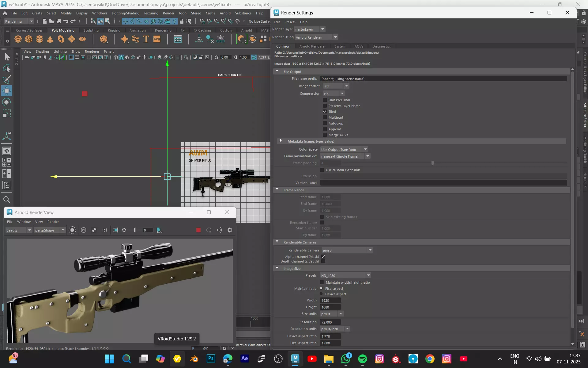This screenshot has width=588, height=368.
Task: Select the polygon Type text tool
Action: pyautogui.click(x=146, y=39)
